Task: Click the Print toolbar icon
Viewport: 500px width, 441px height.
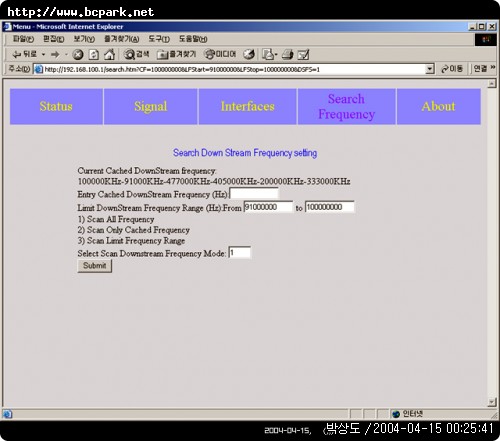Action: tap(287, 54)
